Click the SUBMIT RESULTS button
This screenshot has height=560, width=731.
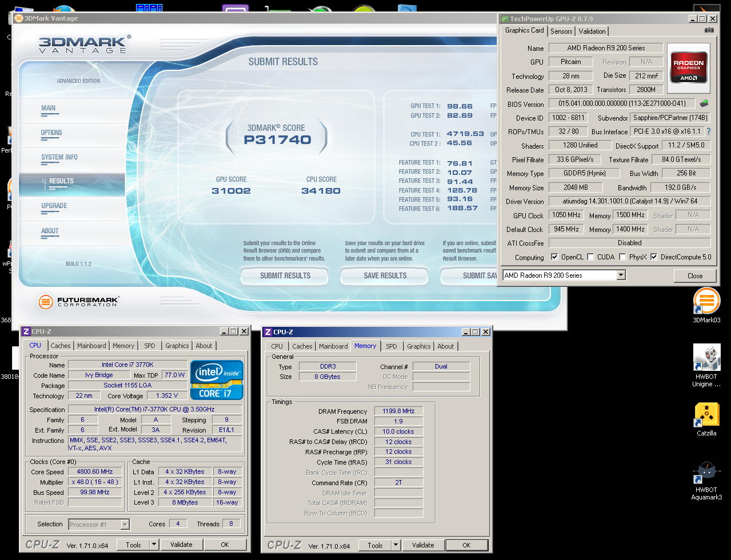pos(285,275)
